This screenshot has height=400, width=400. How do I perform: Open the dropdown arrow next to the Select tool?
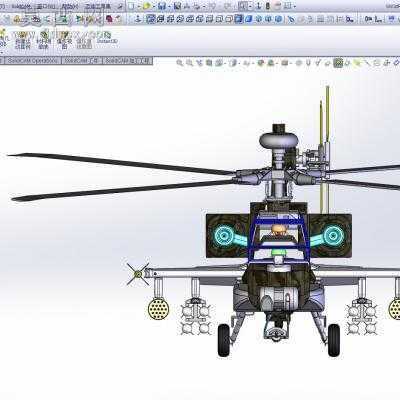(250, 6)
